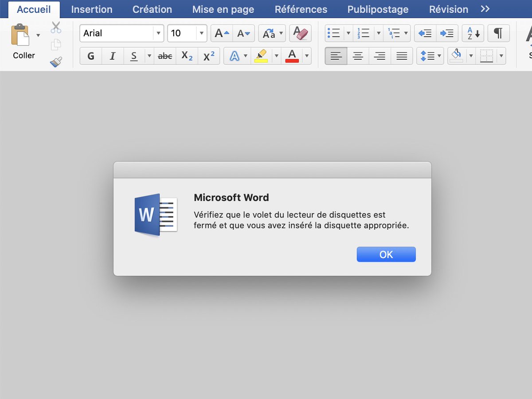The height and width of the screenshot is (399, 532).
Task: Open bullet list style dropdown arrow
Action: click(348, 33)
